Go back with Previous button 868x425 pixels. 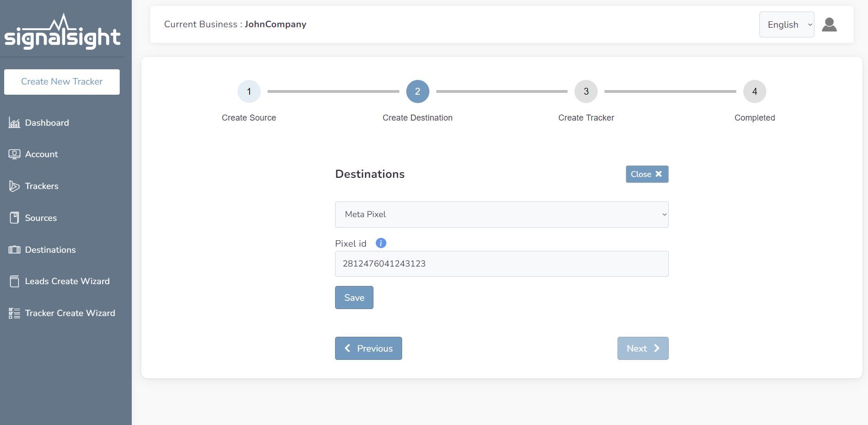368,348
